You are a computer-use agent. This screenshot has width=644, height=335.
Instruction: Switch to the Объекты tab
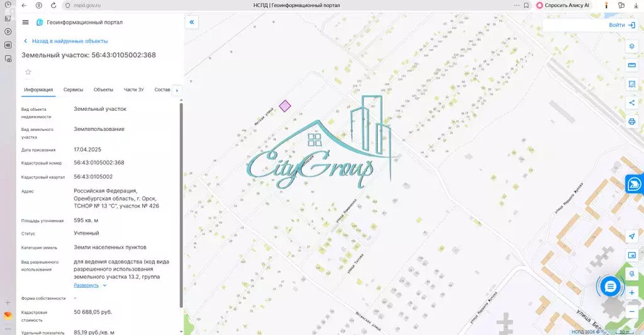pos(103,89)
